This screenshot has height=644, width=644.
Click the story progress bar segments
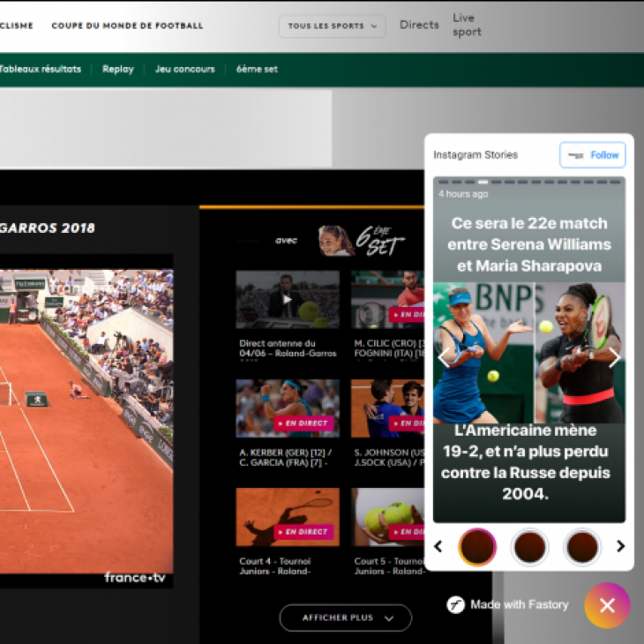pyautogui.click(x=529, y=182)
